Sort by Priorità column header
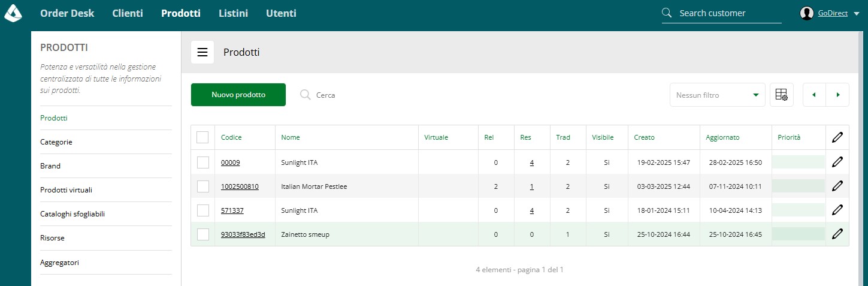Viewport: 868px width, 286px height. (x=789, y=137)
